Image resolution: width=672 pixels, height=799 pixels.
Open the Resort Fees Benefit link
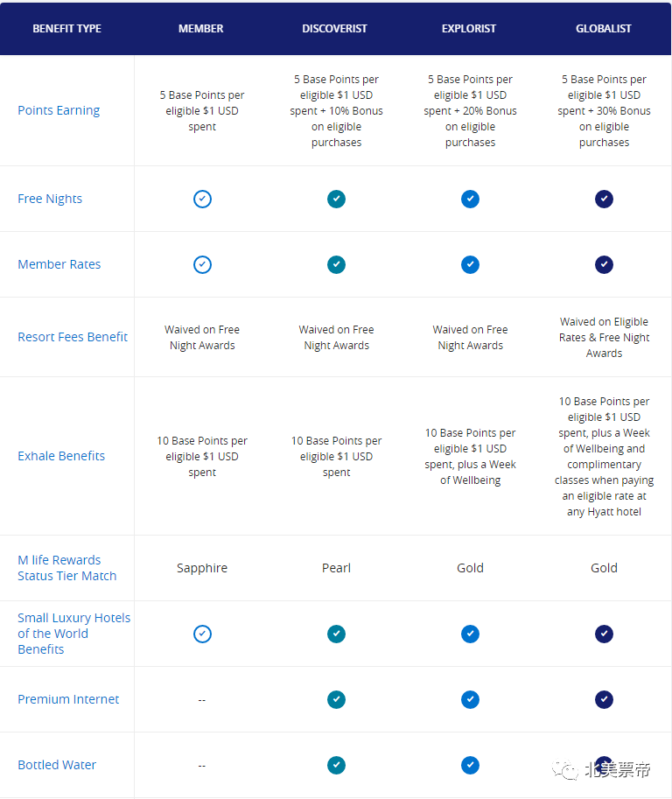click(x=73, y=337)
